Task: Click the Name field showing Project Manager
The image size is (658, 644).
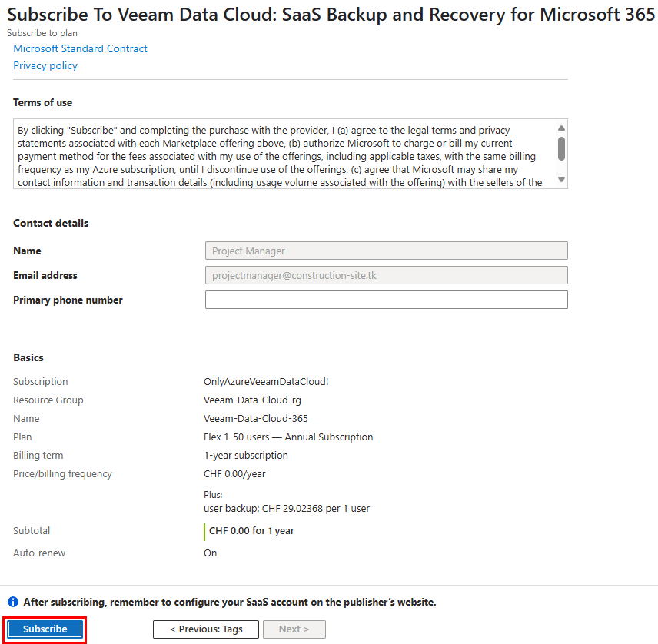Action: click(386, 251)
